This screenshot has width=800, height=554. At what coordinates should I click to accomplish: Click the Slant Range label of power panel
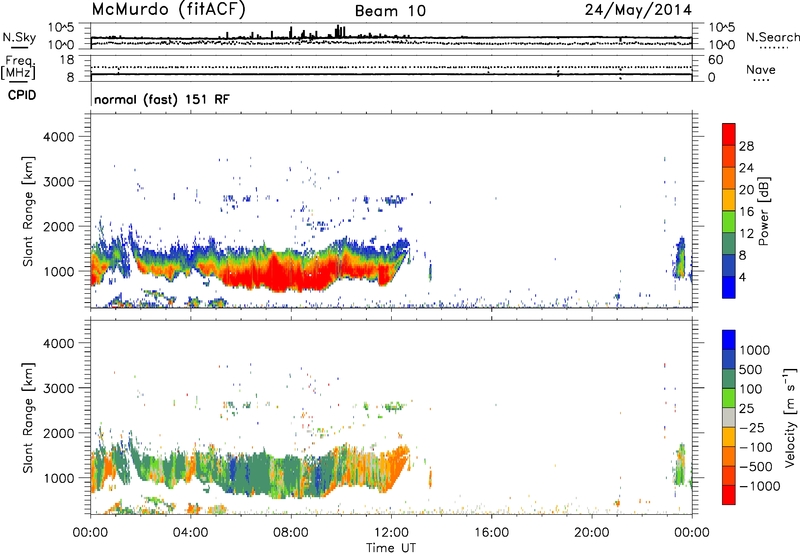click(x=28, y=211)
